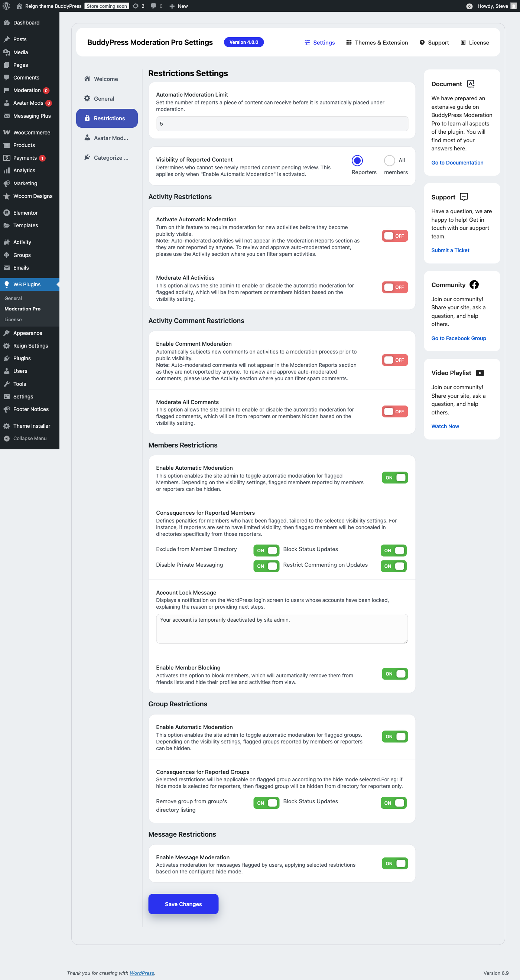Click the Watch Now link
The height and width of the screenshot is (980, 520).
point(445,426)
